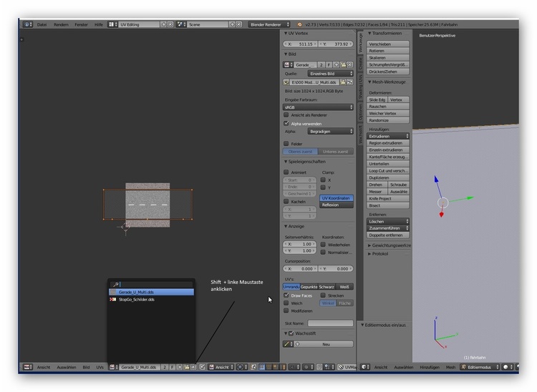The width and height of the screenshot is (537, 392).
Task: Click the Info editor type icon
Action: (x=27, y=24)
